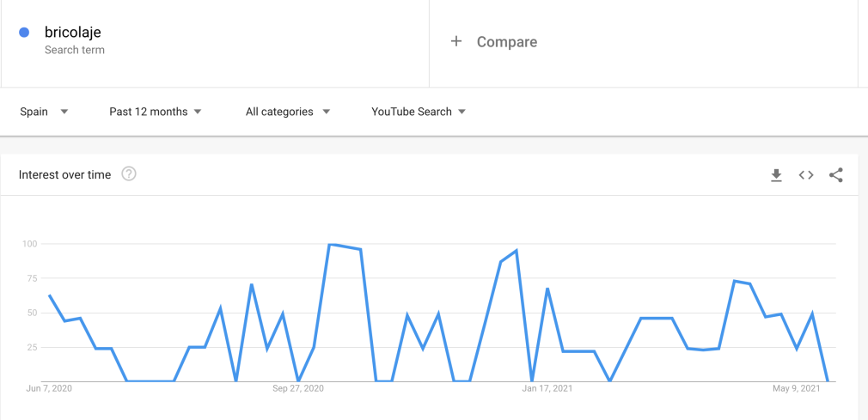The height and width of the screenshot is (420, 868).
Task: Download the Interest over time CSV
Action: [776, 175]
